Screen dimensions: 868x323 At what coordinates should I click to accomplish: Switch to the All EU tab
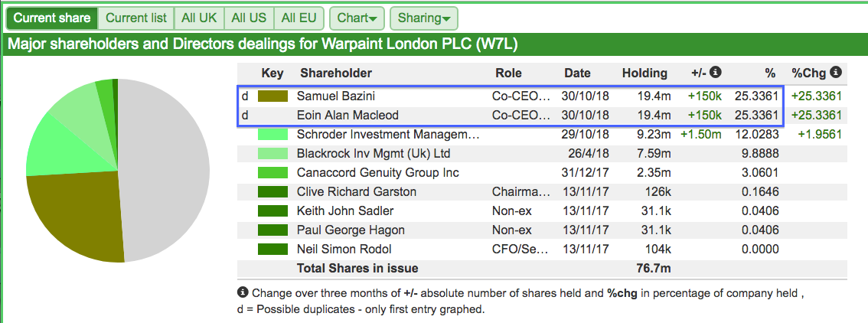coord(299,18)
